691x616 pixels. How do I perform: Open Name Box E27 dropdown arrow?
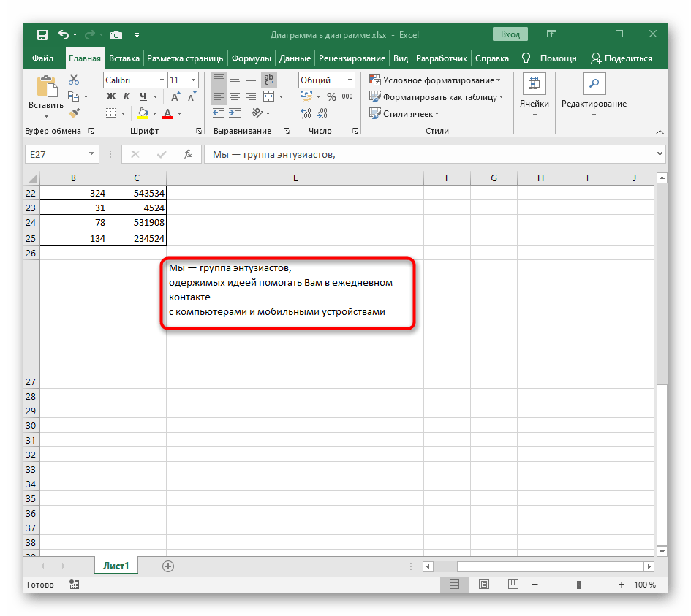pos(91,154)
